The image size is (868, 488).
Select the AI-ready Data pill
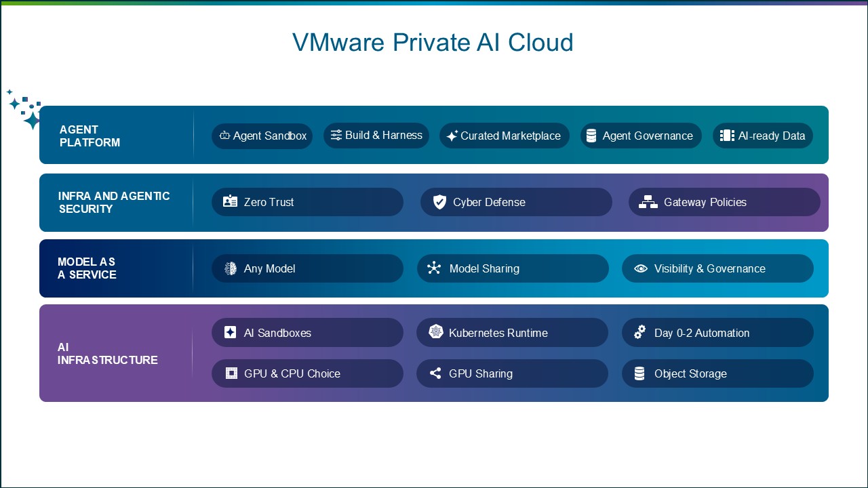(762, 136)
